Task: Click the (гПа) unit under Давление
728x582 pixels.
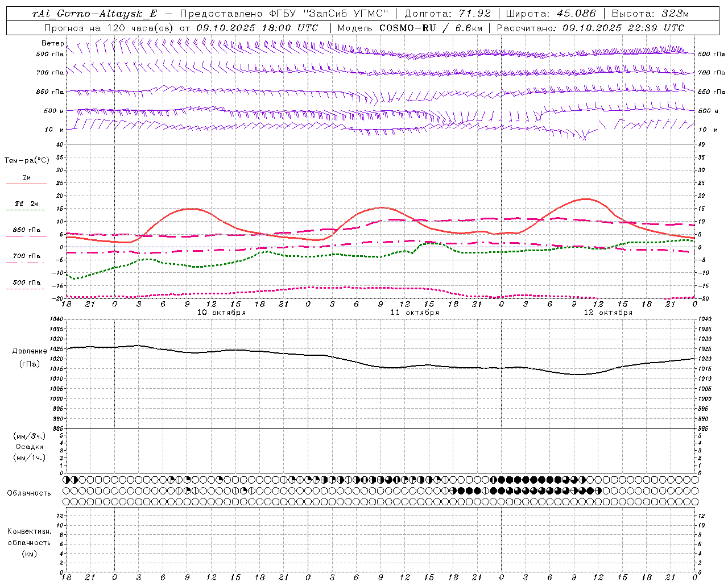Action: [30, 364]
